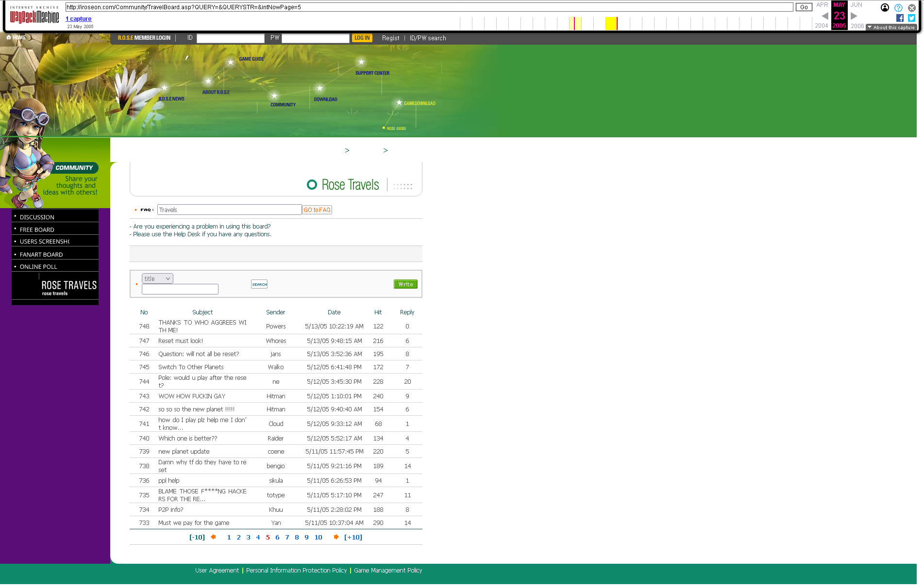Click the Support Center star

(361, 62)
